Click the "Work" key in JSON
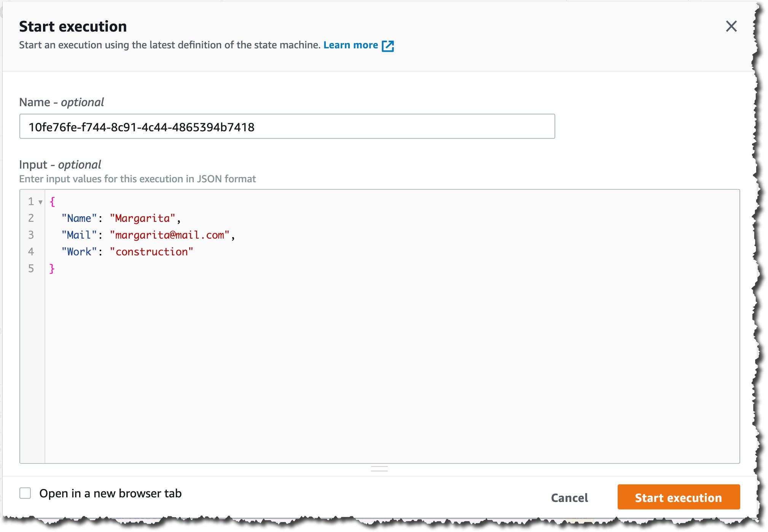 point(79,252)
